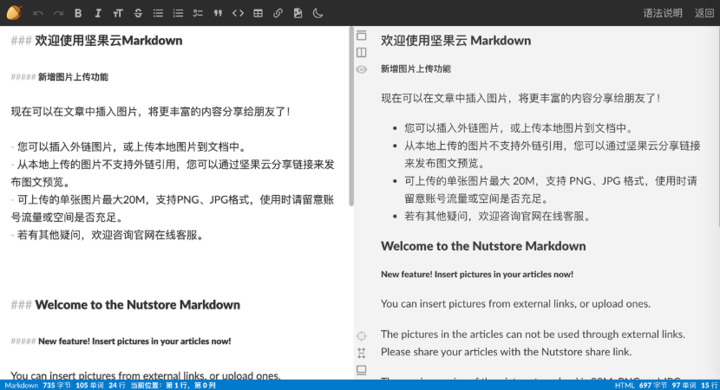Insert an unordered bullet list

[x=158, y=13]
